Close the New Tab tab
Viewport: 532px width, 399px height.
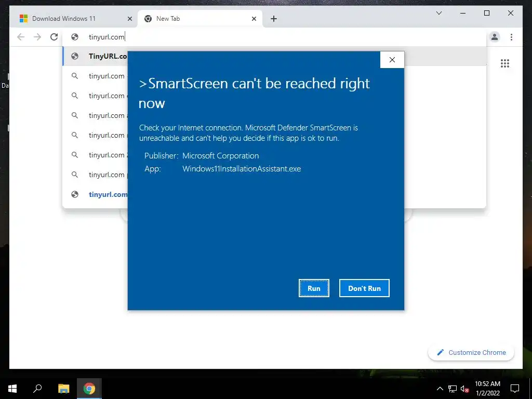click(254, 19)
